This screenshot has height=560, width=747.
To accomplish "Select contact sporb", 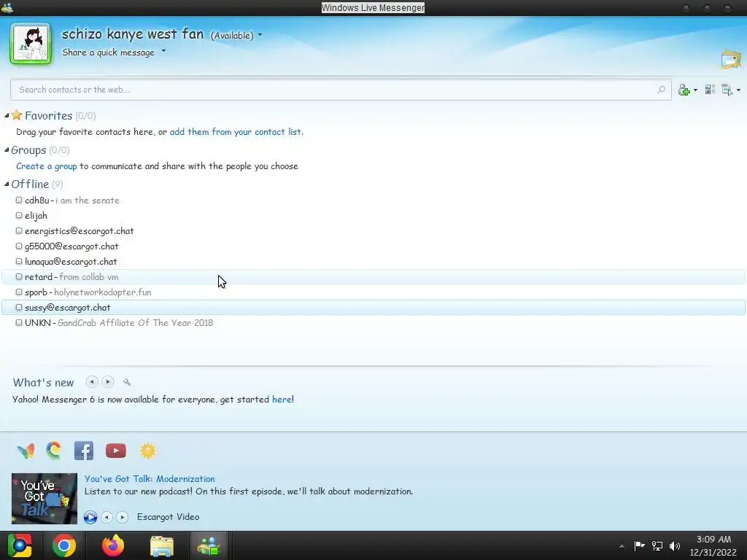I will tap(373, 292).
